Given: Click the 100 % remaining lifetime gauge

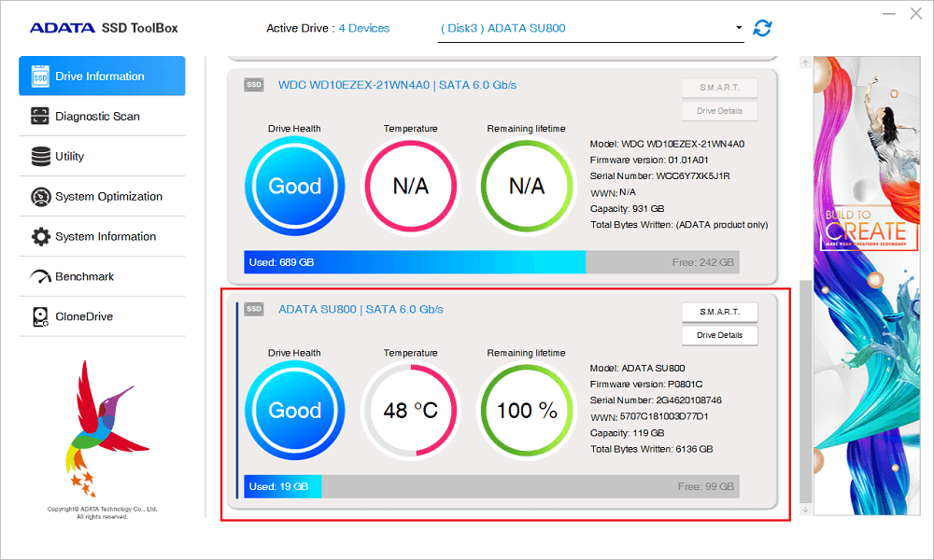Looking at the screenshot, I should click(x=527, y=410).
